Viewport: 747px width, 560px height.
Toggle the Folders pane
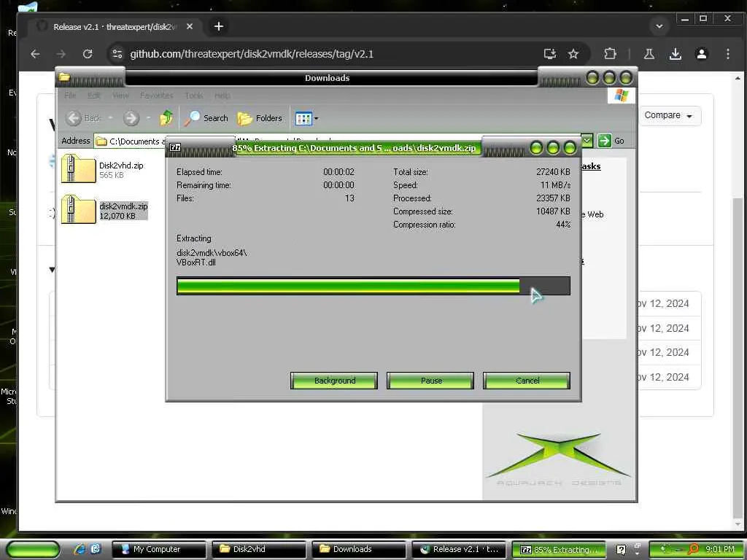coord(260,118)
